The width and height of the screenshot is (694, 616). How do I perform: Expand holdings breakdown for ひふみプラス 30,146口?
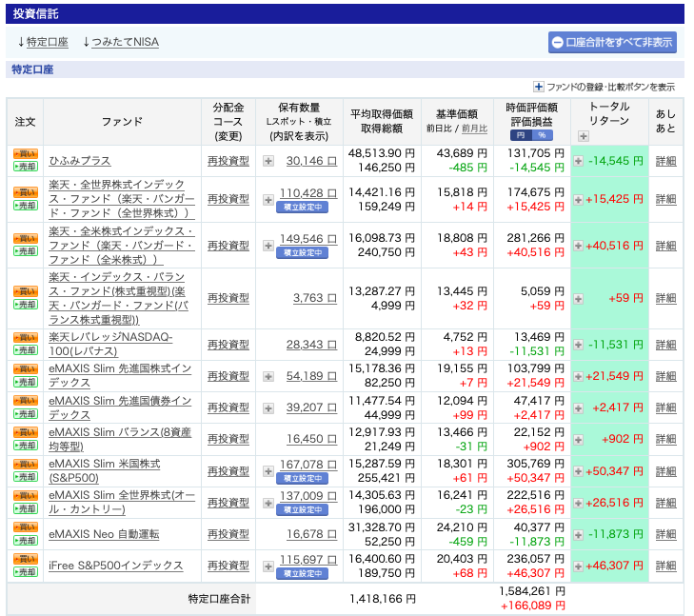pyautogui.click(x=268, y=161)
